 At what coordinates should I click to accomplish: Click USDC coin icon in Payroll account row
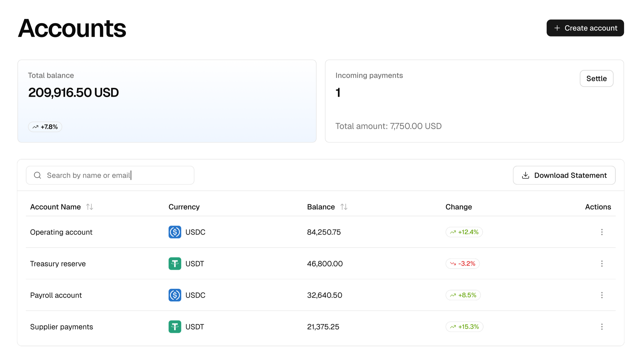tap(175, 295)
